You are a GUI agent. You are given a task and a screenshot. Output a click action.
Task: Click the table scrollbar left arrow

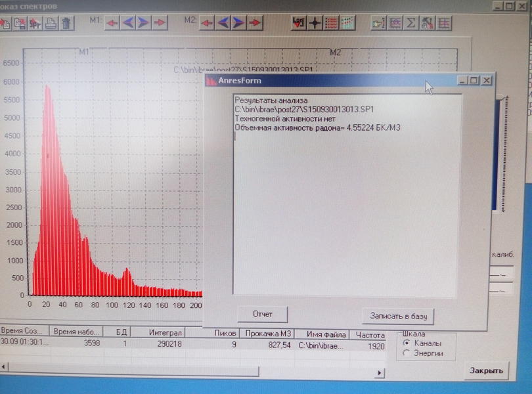click(x=4, y=367)
